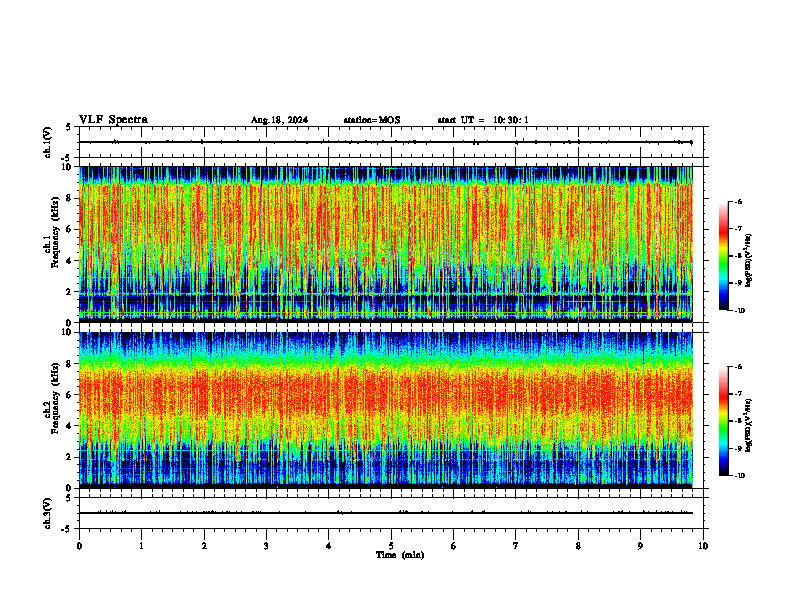Click the ch.1 color bar 'log(PSD)' label
The width and height of the screenshot is (792, 612).
point(749,261)
